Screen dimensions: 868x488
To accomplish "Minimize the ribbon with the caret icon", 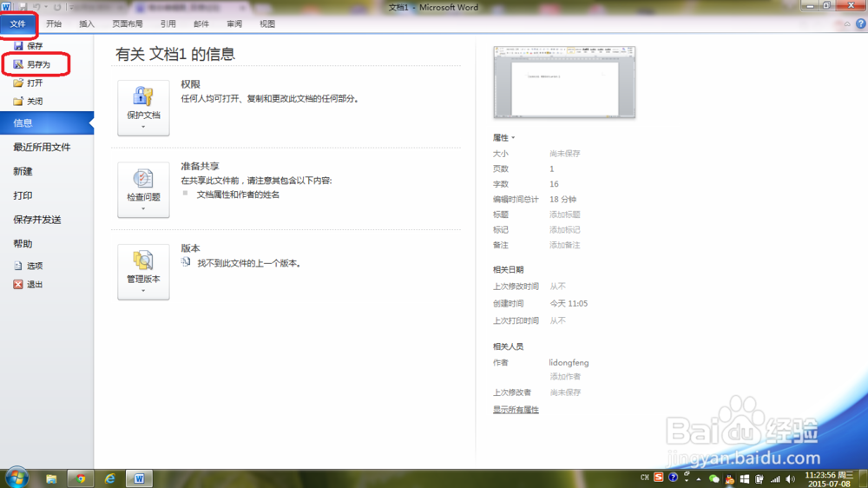I will point(847,23).
